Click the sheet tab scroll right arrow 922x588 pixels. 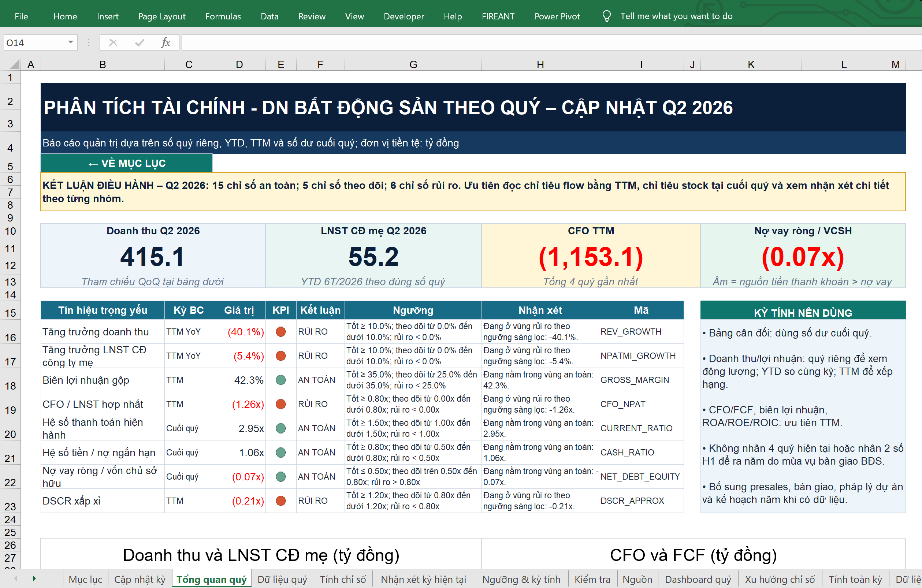(34, 578)
